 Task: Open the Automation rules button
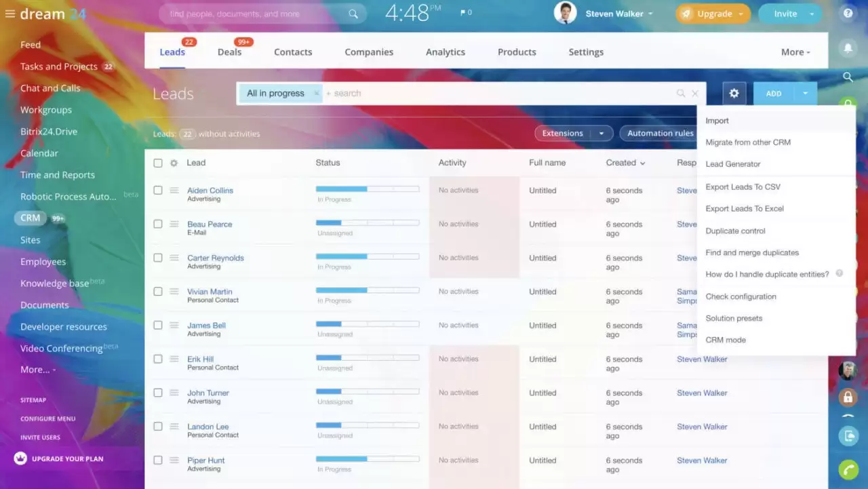click(661, 133)
